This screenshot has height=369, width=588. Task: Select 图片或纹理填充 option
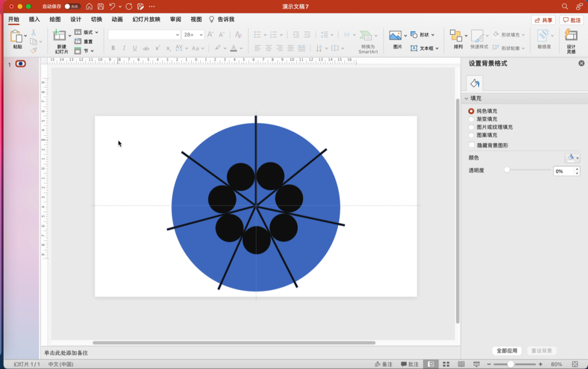point(471,127)
